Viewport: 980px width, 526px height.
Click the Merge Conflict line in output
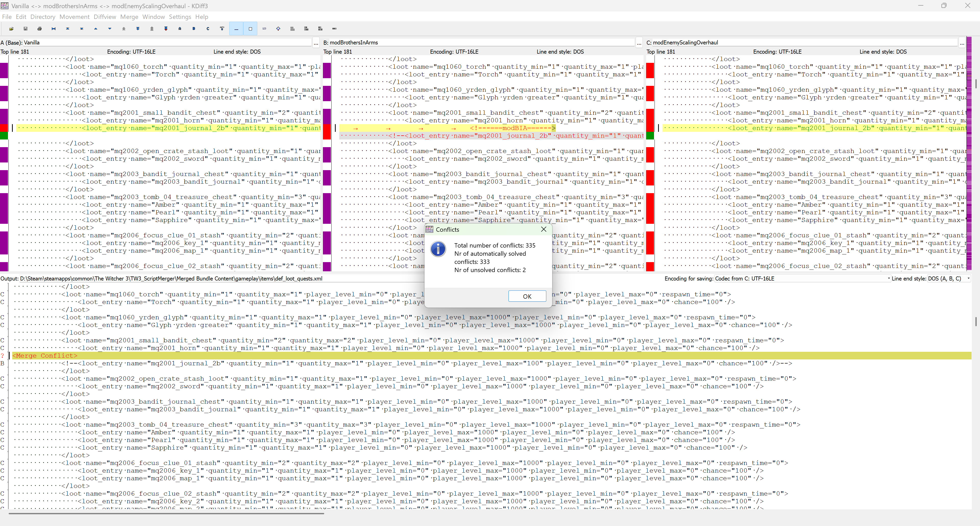45,356
